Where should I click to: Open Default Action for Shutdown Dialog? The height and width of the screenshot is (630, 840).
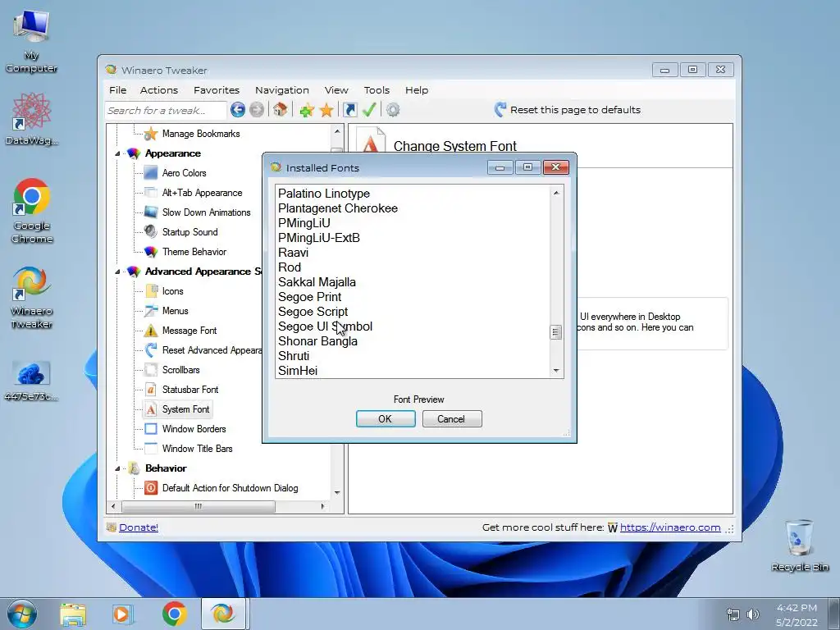coord(230,488)
